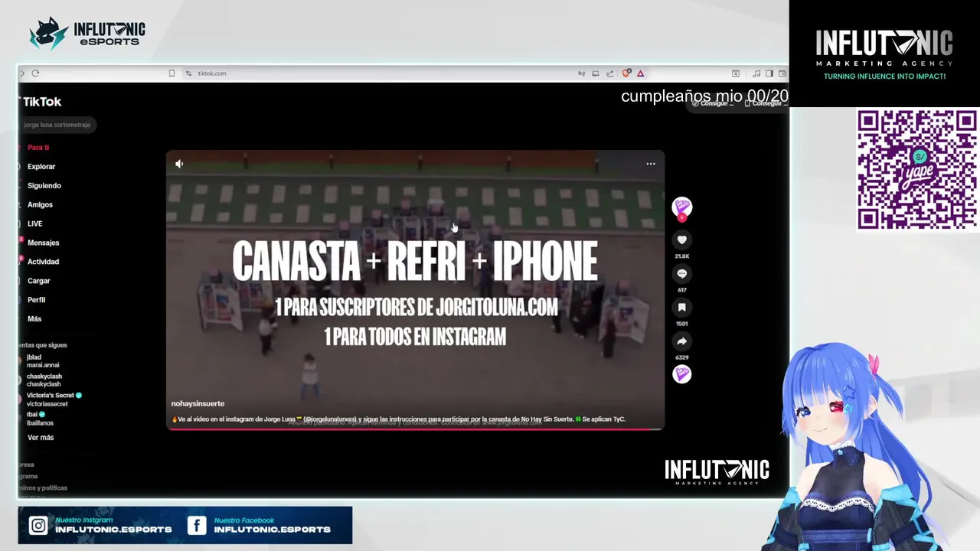
Task: Open the Explorar menu item
Action: [x=41, y=167]
